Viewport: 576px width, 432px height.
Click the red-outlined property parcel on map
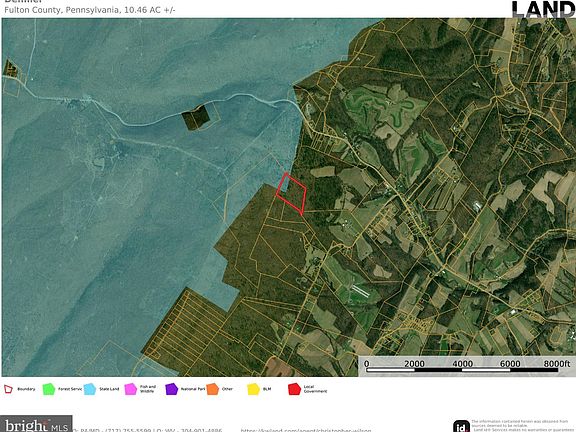(291, 194)
